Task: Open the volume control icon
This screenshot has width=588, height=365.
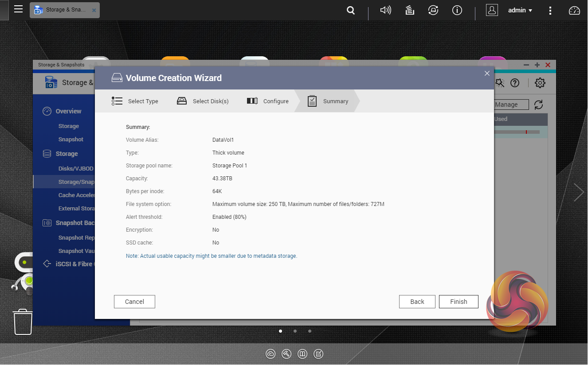Action: [385, 10]
